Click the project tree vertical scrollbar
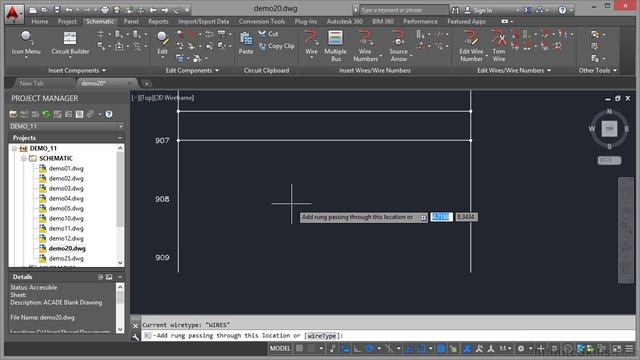This screenshot has height=360, width=640. (120, 188)
